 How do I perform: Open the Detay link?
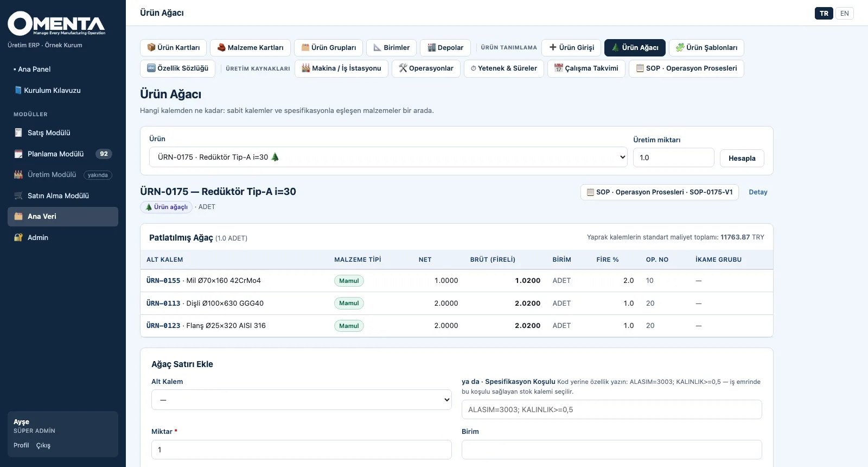[758, 192]
